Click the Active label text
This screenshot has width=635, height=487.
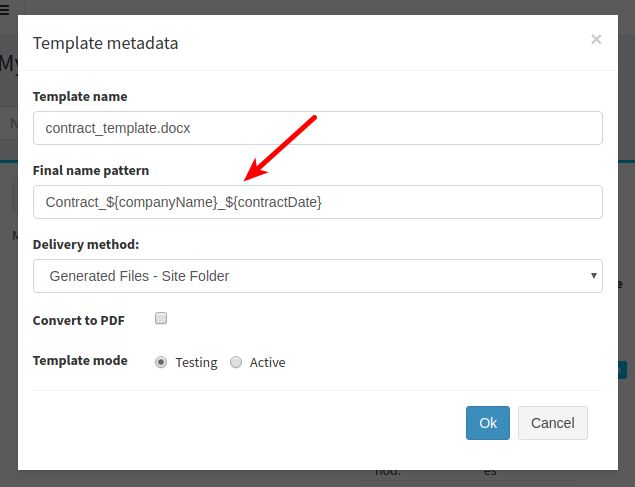[x=267, y=362]
